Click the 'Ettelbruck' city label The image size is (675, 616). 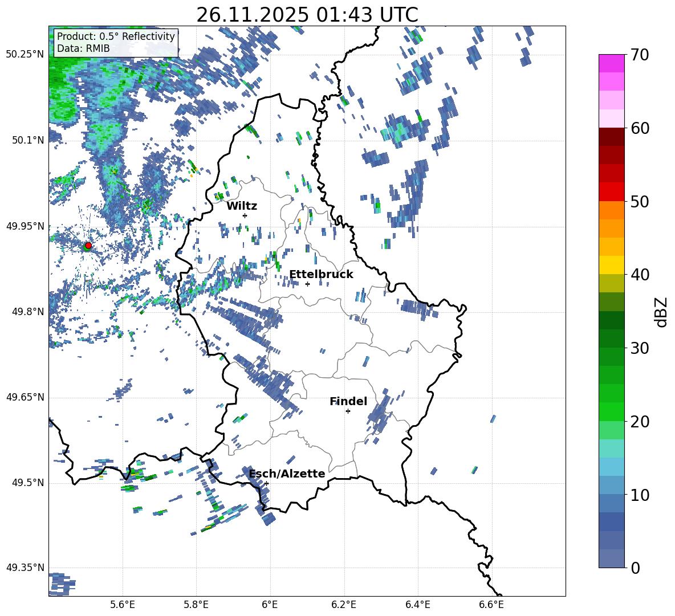click(321, 275)
